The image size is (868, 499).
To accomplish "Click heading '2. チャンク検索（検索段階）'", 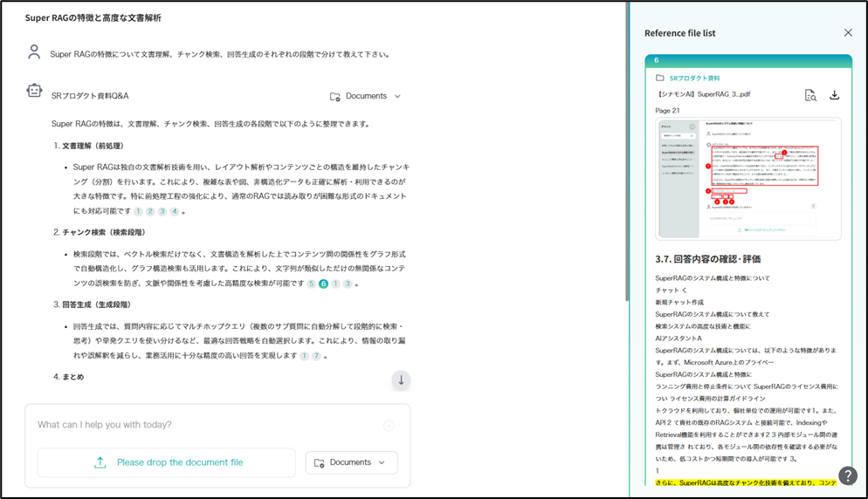I will [99, 232].
